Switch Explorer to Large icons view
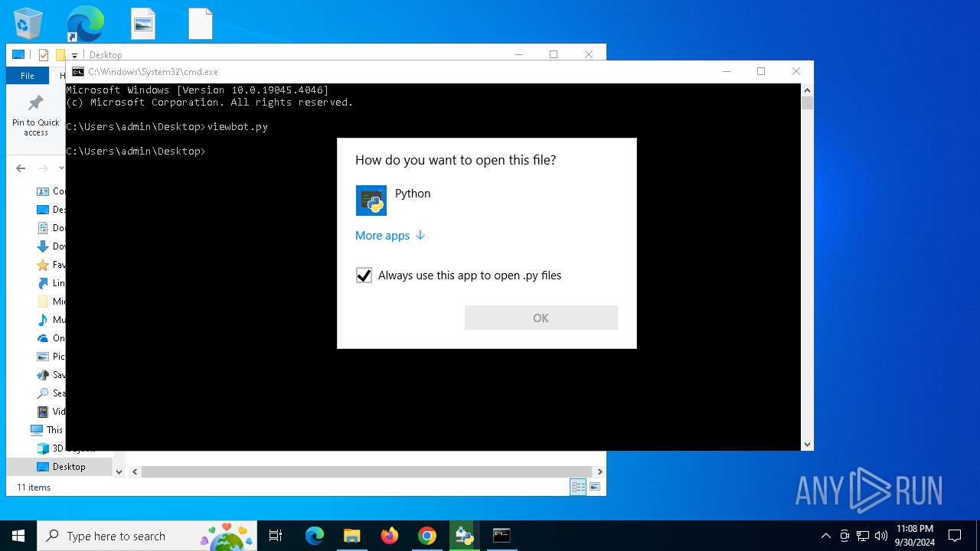Screen dimensions: 980x551 (x=595, y=487)
